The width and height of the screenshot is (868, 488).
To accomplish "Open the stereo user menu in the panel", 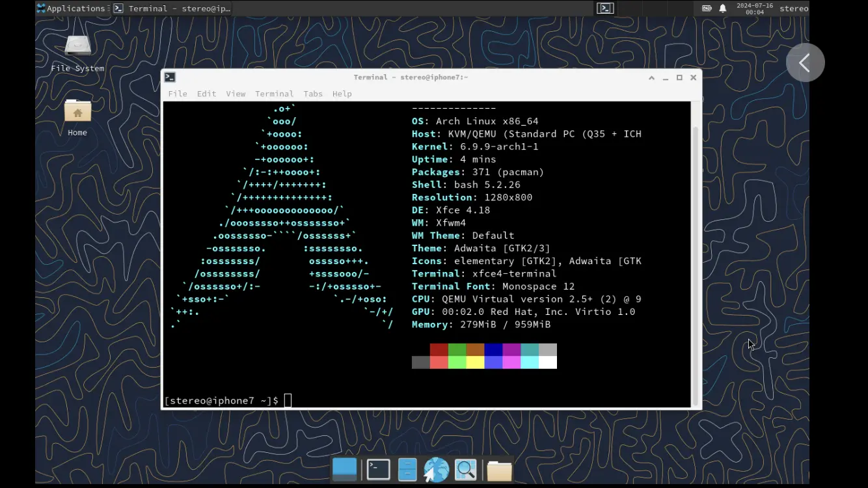I will [794, 8].
